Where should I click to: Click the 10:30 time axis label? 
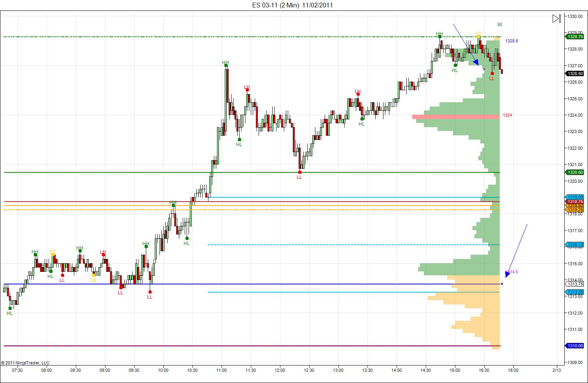(192, 370)
